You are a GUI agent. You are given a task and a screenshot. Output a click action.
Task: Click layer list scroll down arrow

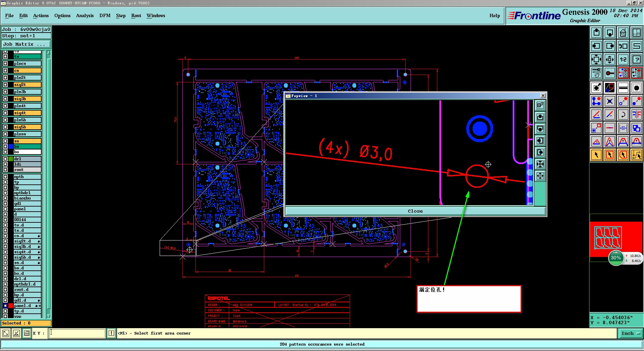pos(49,316)
